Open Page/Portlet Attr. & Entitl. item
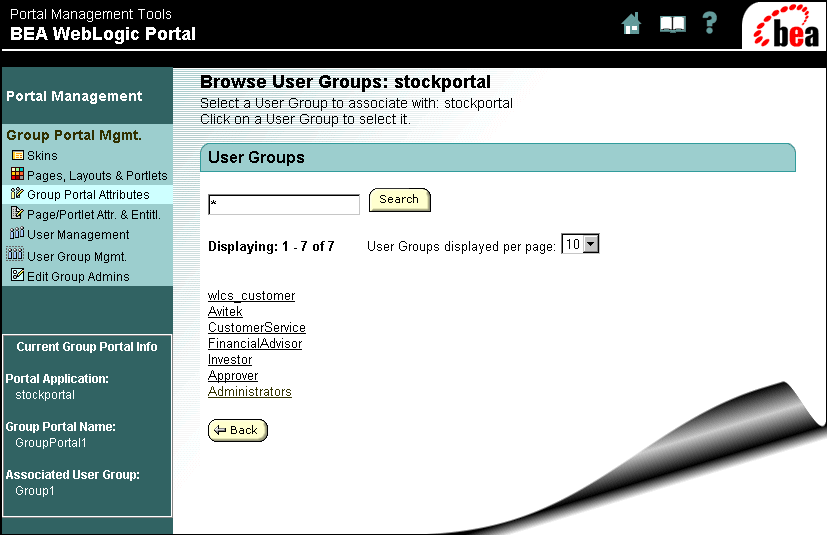This screenshot has height=535, width=827. pyautogui.click(x=94, y=215)
